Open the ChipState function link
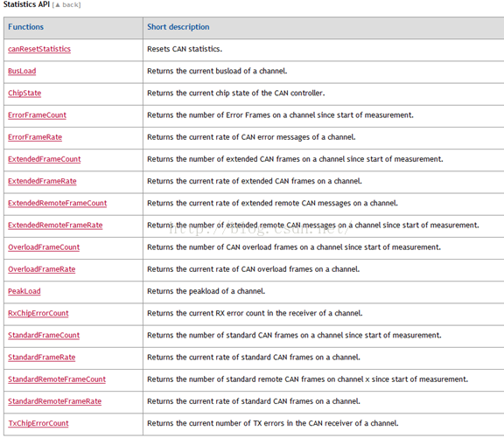The image size is (504, 438). pos(24,94)
